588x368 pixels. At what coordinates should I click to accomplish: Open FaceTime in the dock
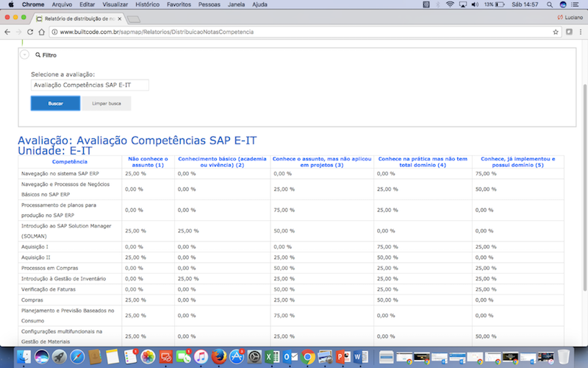point(183,356)
